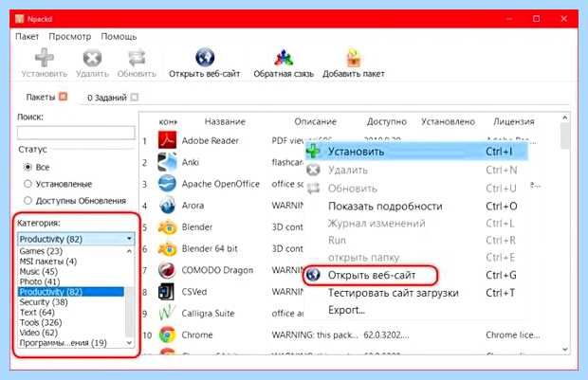Click in the Поиск search field
The width and height of the screenshot is (588, 380).
coord(76,133)
